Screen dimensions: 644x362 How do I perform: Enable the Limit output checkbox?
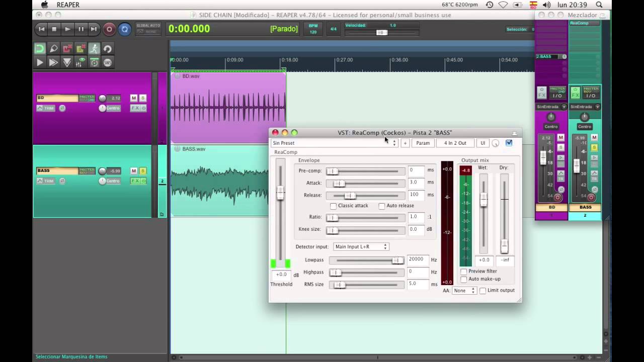coord(482,291)
